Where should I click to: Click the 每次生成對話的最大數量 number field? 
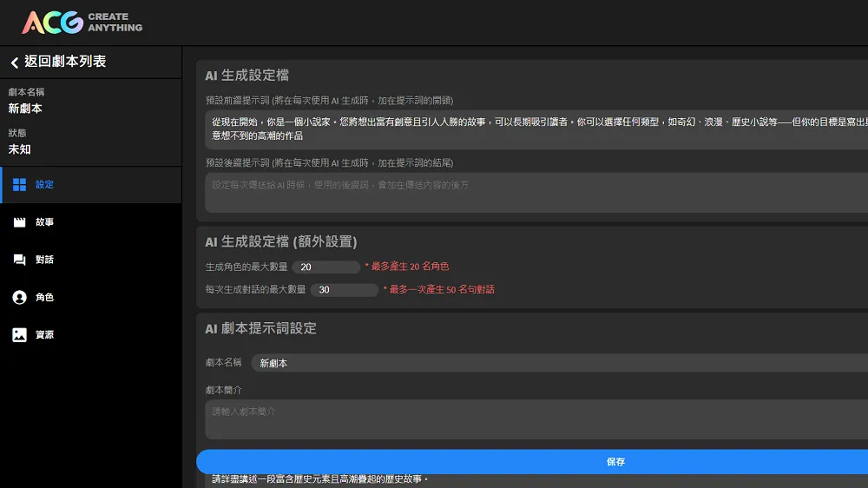(x=344, y=290)
